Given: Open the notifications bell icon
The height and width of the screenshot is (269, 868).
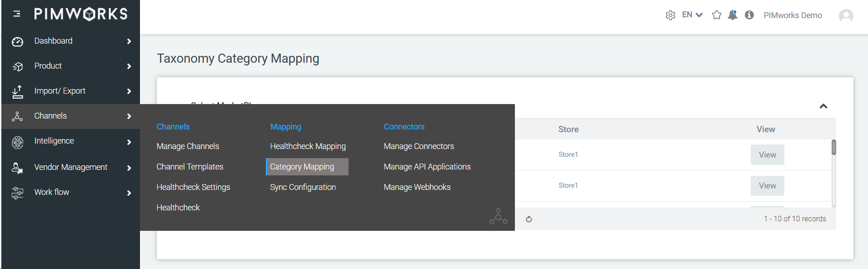Looking at the screenshot, I should 733,15.
